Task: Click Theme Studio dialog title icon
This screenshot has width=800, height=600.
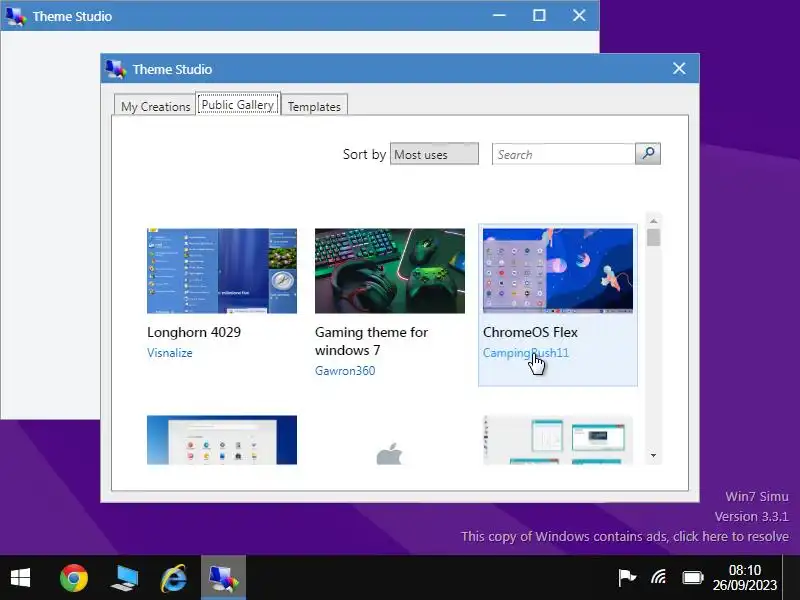Action: (x=116, y=69)
